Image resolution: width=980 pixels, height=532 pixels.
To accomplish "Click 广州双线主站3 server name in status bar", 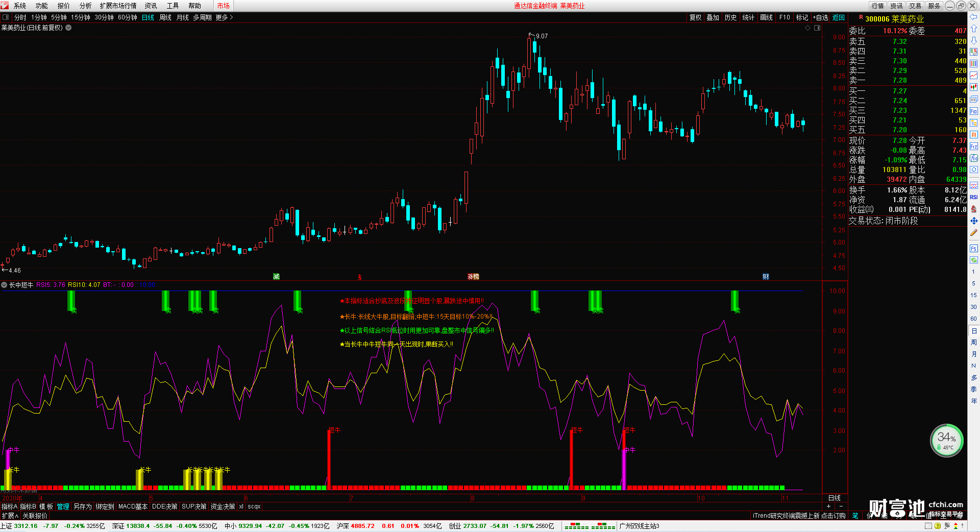I will pyautogui.click(x=639, y=526).
